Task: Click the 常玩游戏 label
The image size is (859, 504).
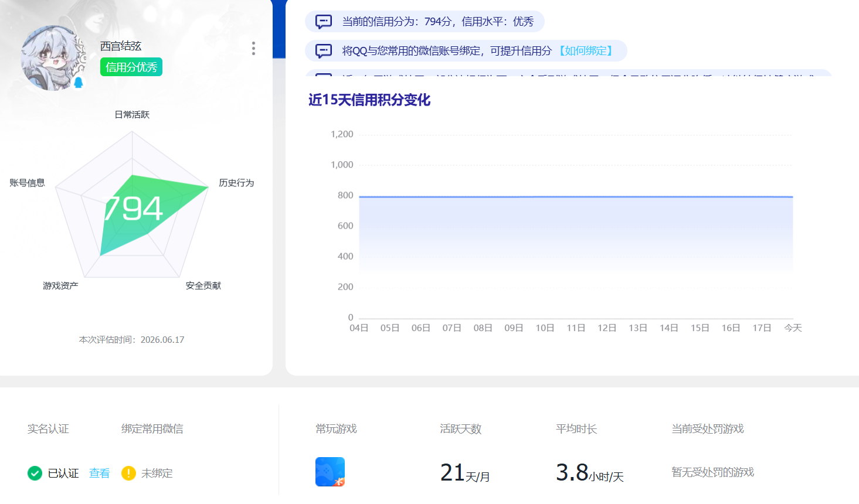Action: pos(336,429)
